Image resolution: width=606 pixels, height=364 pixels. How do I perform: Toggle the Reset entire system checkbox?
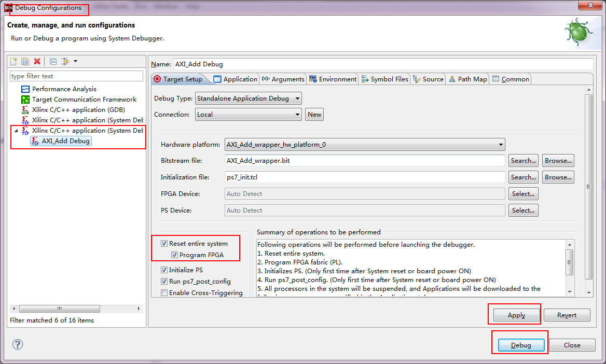click(164, 243)
